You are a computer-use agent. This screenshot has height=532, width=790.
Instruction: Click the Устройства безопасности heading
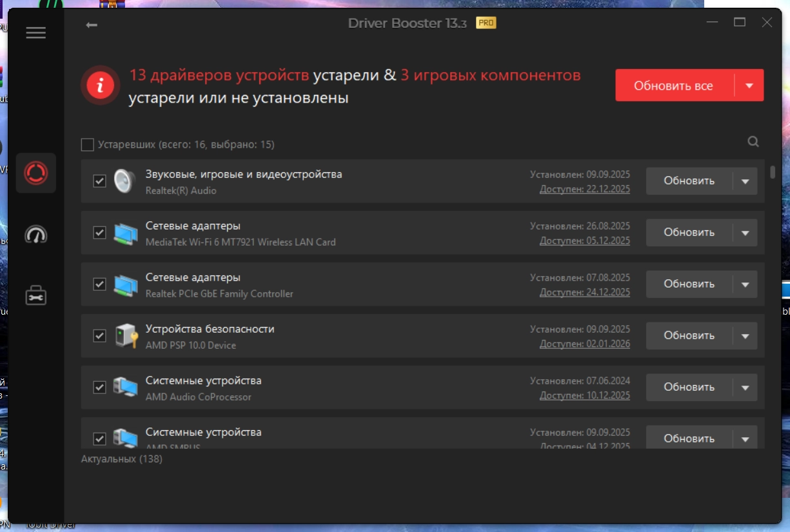(x=210, y=329)
